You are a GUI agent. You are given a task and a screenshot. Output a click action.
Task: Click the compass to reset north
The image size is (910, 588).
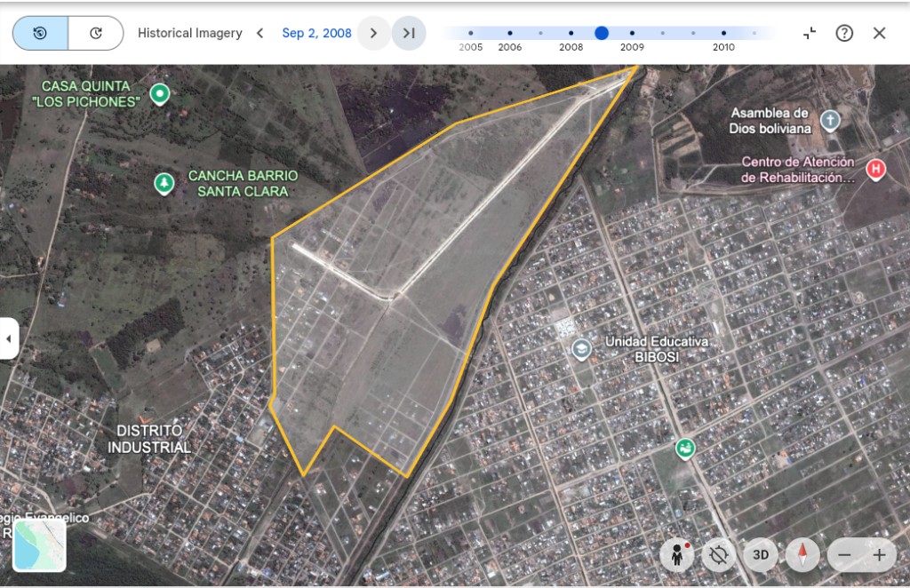[x=802, y=555]
